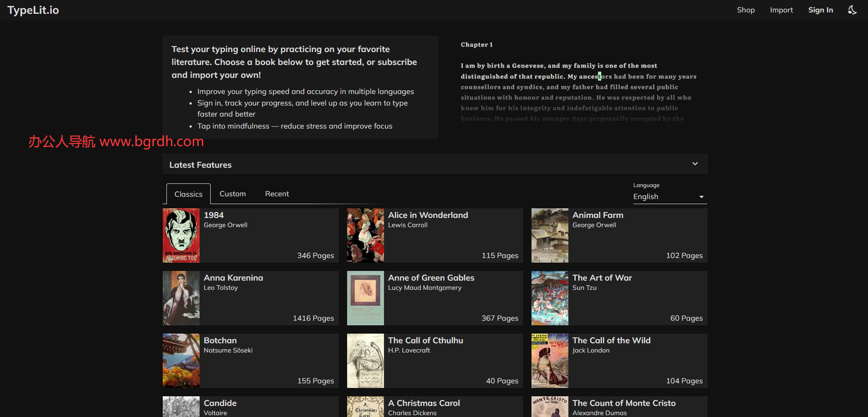The image size is (868, 417).
Task: Toggle dark mode with the moon icon
Action: [852, 10]
